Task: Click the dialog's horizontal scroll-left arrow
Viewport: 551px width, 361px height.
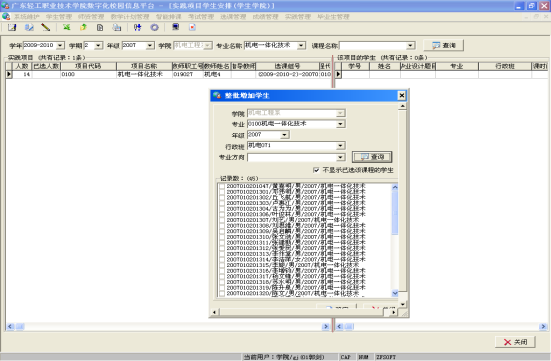Action: [214, 312]
